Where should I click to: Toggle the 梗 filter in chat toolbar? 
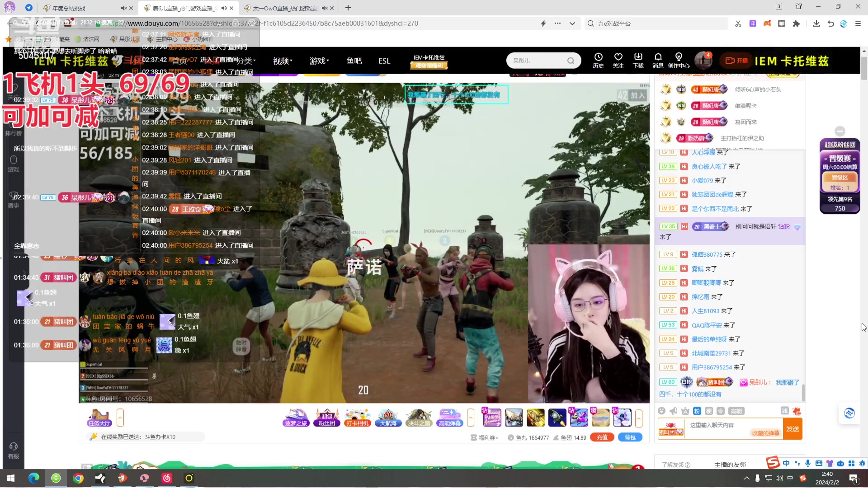pos(709,411)
